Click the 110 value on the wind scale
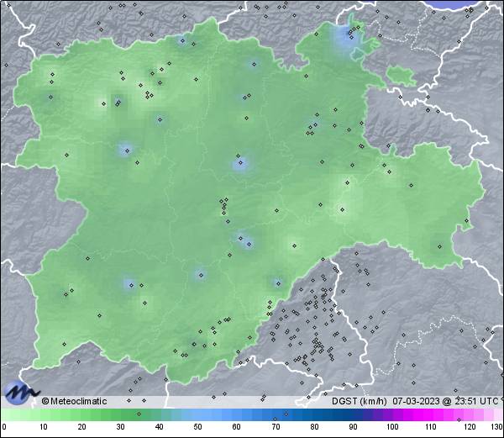The height and width of the screenshot is (438, 504). pyautogui.click(x=431, y=427)
